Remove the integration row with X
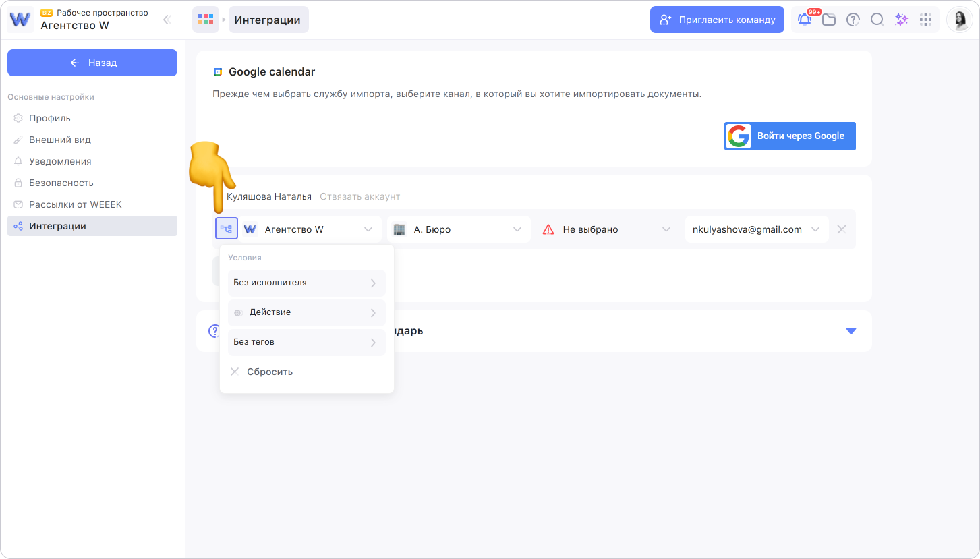 [841, 229]
